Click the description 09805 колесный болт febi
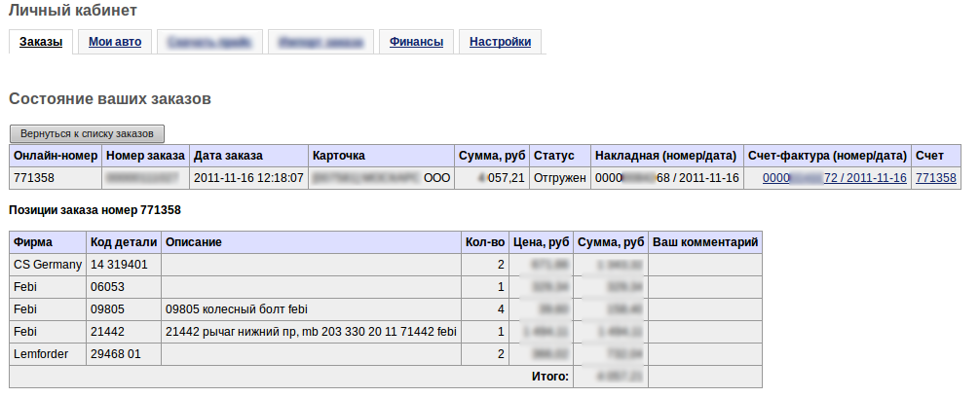 tap(237, 309)
